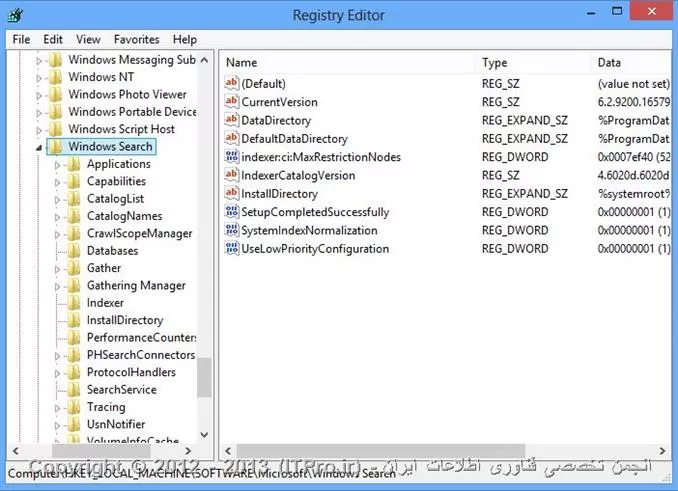Image resolution: width=678 pixels, height=491 pixels.
Task: Click the Windows Photo Viewer folder icon
Action: point(55,94)
